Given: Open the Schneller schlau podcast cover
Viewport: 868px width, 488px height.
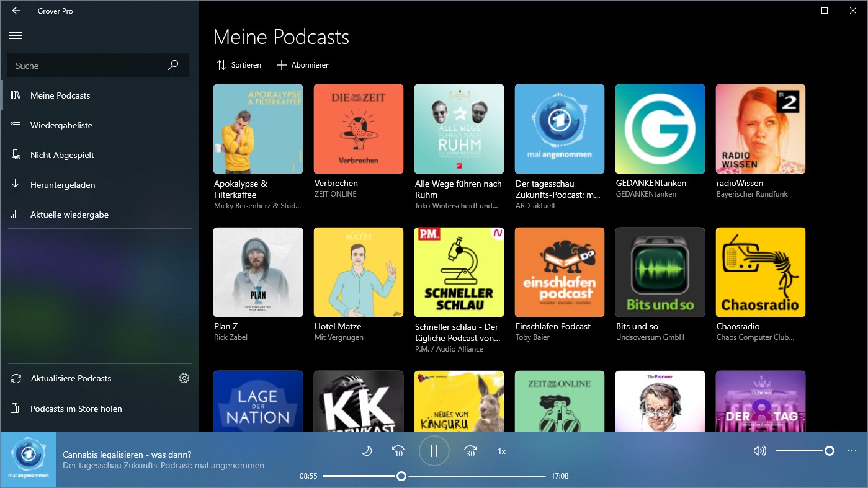Looking at the screenshot, I should coord(459,272).
